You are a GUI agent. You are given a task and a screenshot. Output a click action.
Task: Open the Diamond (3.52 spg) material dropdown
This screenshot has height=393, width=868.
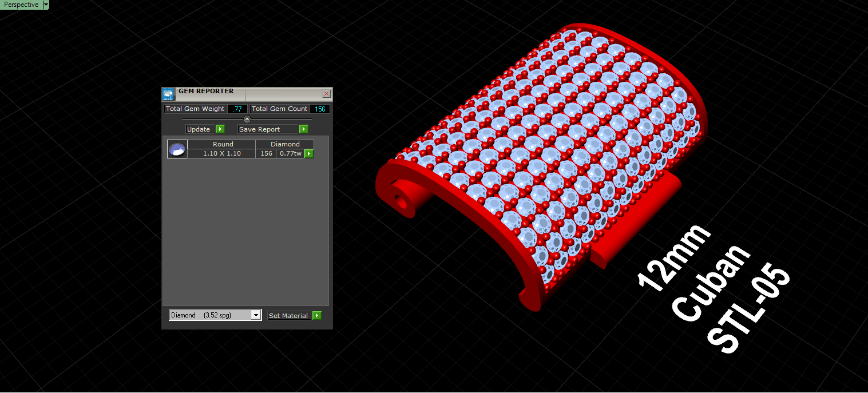215,315
